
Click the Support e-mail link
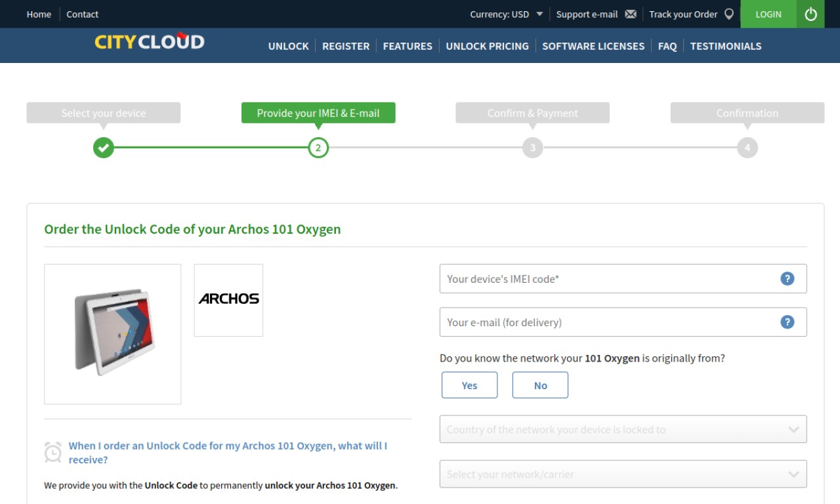587,14
